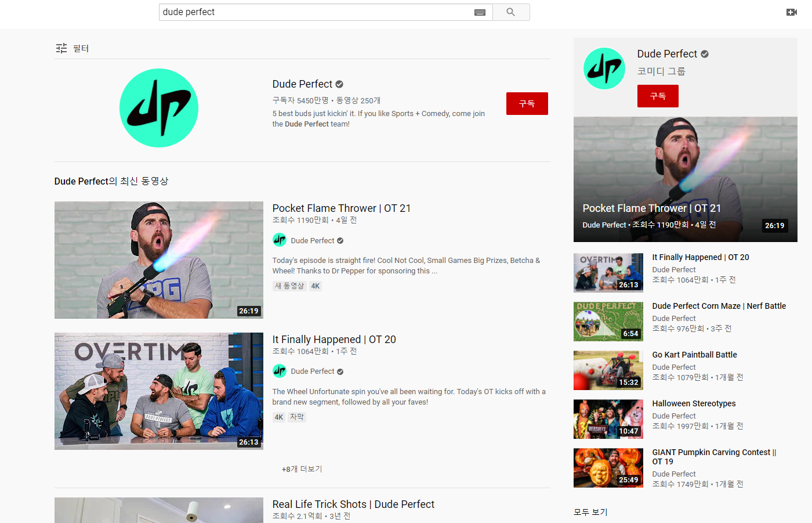Open the 필터 filter options icon
This screenshot has height=523, width=812.
(61, 48)
